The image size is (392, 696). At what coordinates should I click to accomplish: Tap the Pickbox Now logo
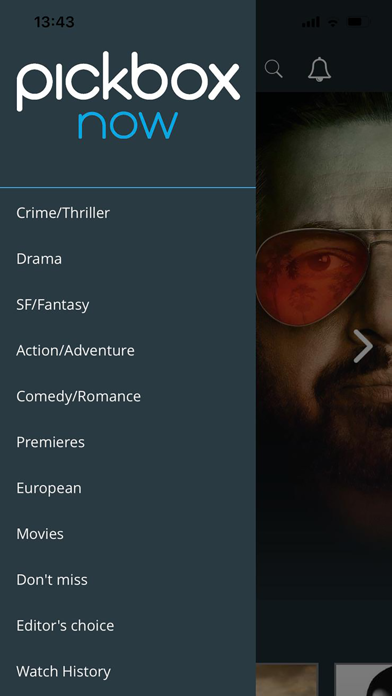(128, 95)
